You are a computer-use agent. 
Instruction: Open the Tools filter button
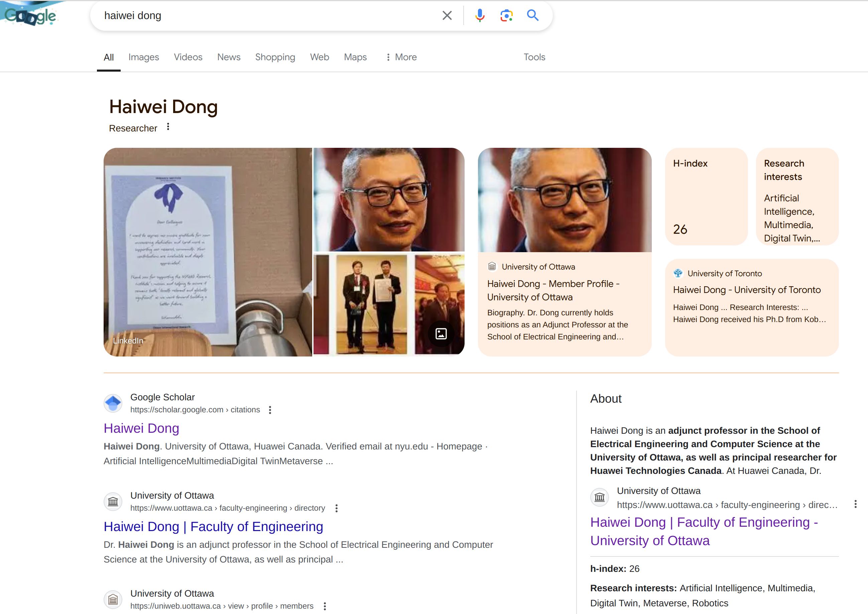534,57
